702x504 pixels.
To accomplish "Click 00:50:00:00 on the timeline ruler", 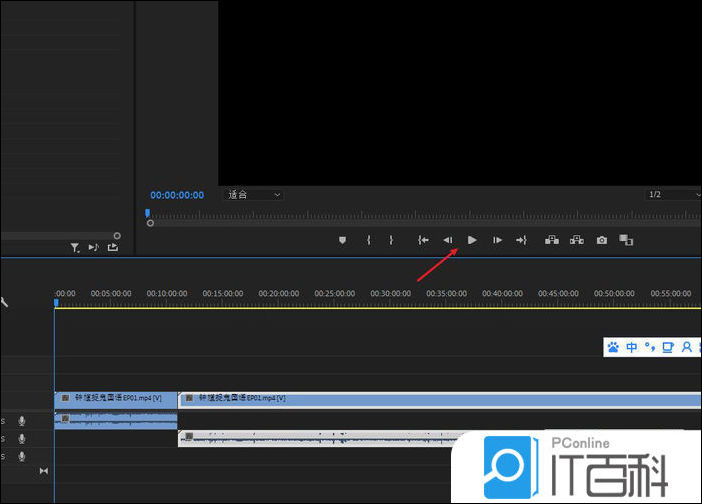I will [614, 294].
